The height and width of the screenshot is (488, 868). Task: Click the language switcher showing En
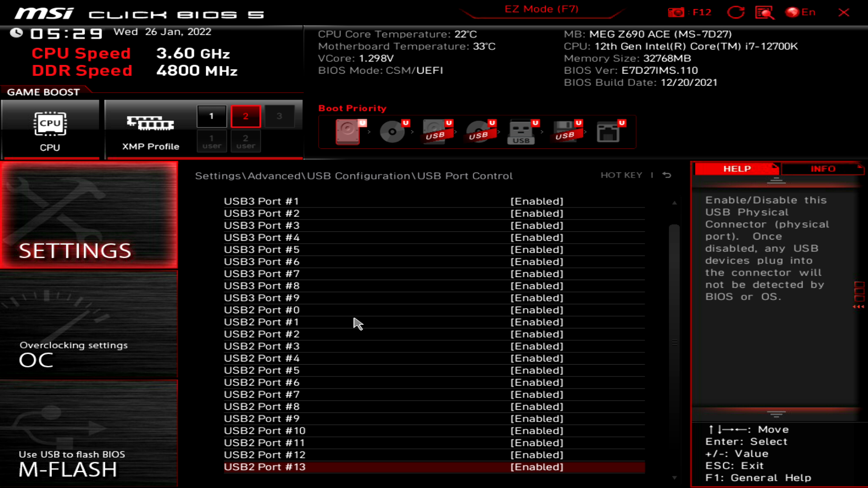pyautogui.click(x=801, y=12)
